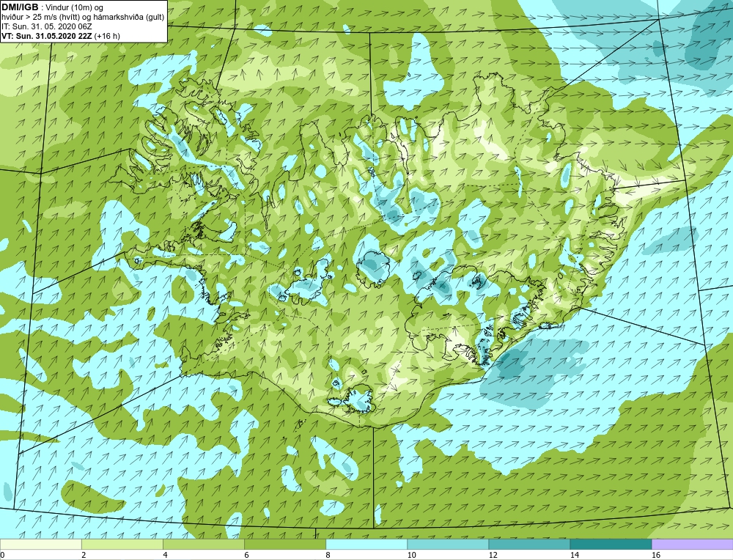Click the 10–12 m/s cyan legend swatch
Image resolution: width=733 pixels, height=560 pixels.
click(447, 544)
